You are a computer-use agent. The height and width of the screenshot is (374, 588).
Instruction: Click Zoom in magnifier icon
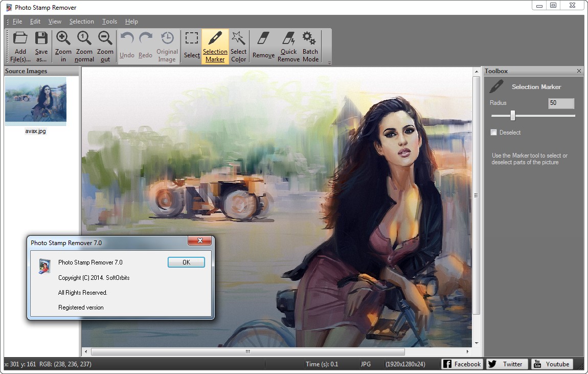coord(63,38)
